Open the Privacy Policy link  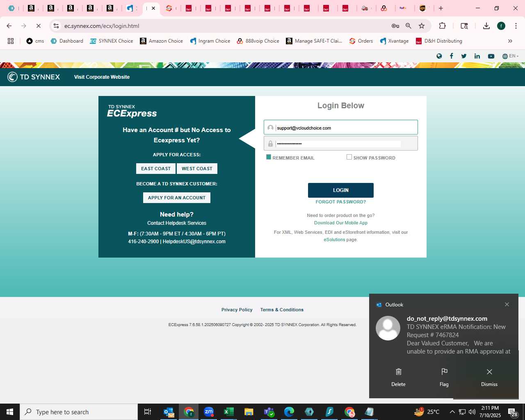237,310
